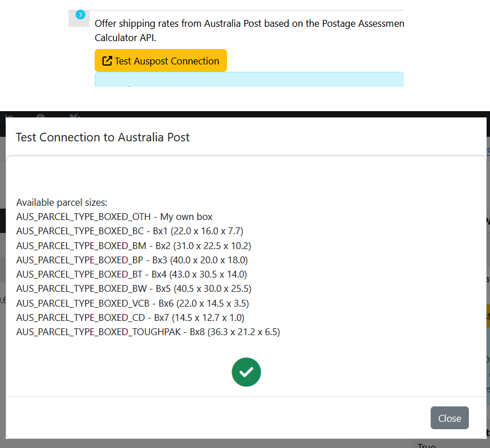Select AUS_PARCEL_TYPE_BOXED_BP - Bx3 line

tap(132, 260)
